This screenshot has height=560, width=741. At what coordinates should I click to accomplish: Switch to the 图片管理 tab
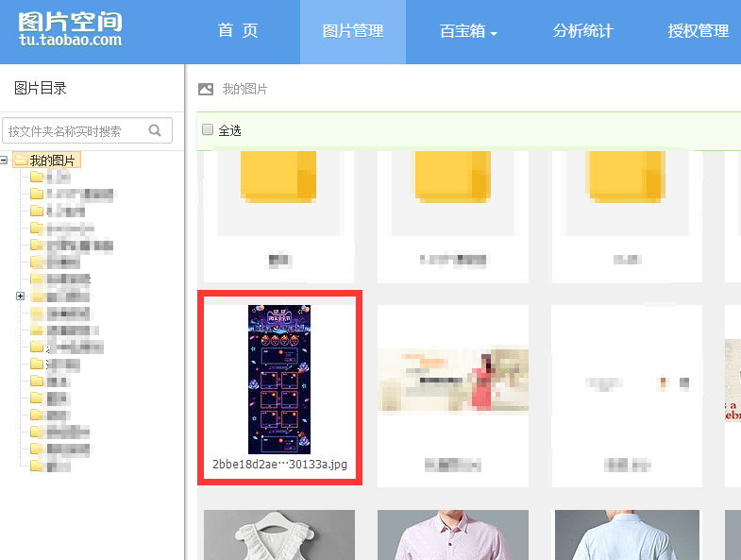(x=352, y=31)
